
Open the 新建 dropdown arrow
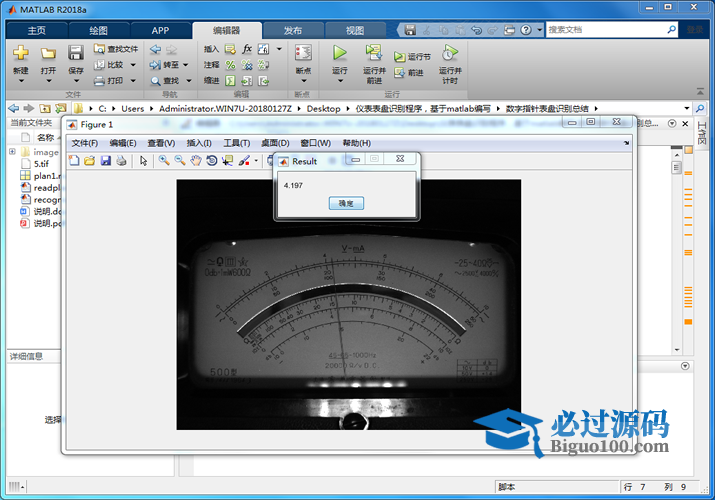tap(21, 81)
